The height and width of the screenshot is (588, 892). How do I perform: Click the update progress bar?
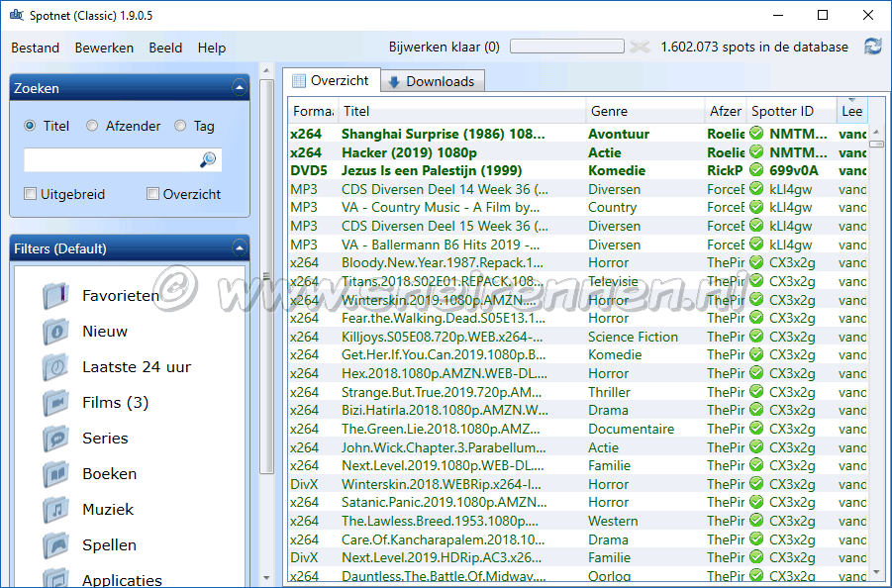pos(567,47)
